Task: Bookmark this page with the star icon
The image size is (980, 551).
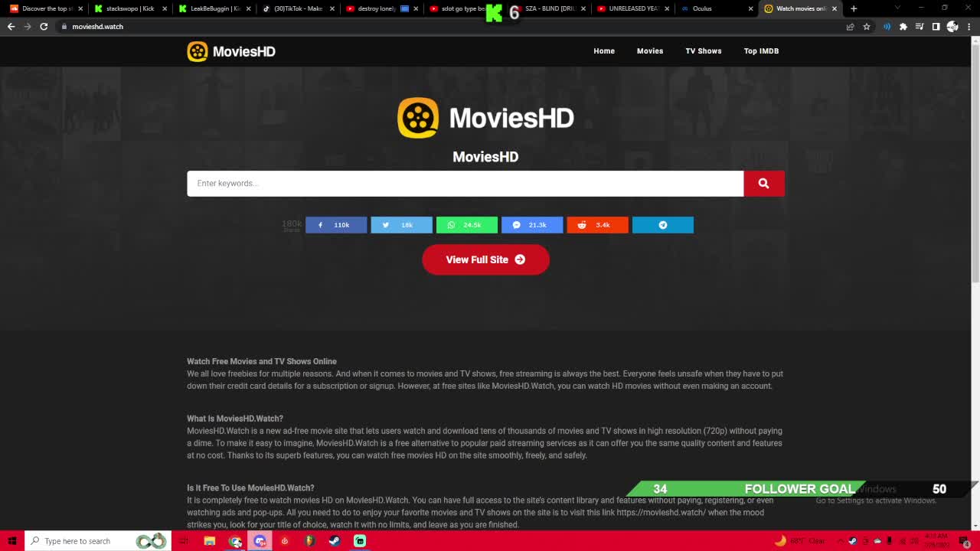Action: [867, 26]
